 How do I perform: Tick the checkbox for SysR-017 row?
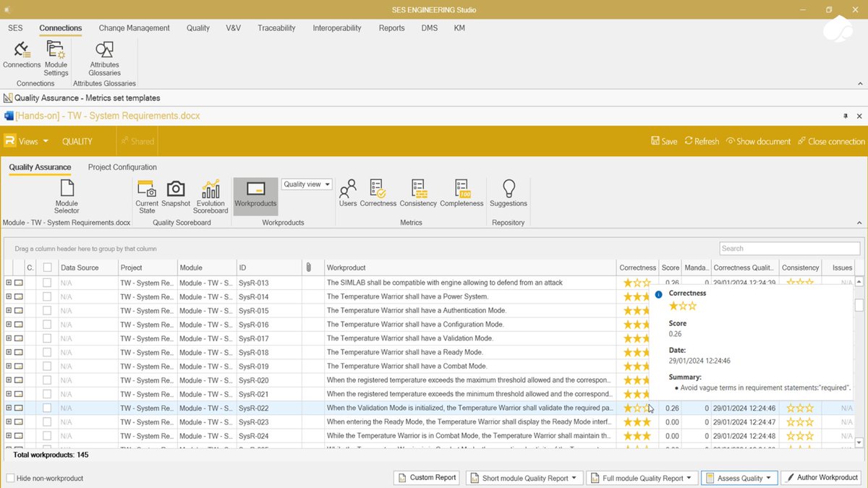[x=47, y=338]
